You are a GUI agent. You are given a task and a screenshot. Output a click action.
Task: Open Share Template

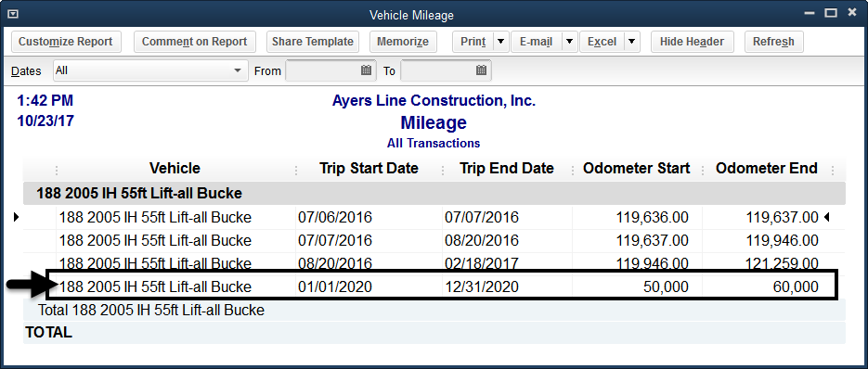[313, 42]
